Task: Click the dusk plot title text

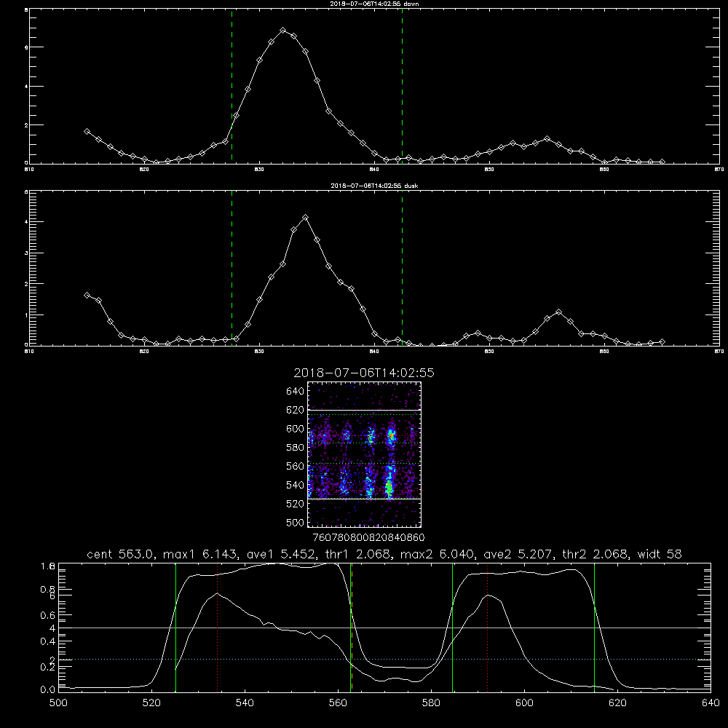Action: 374,186
